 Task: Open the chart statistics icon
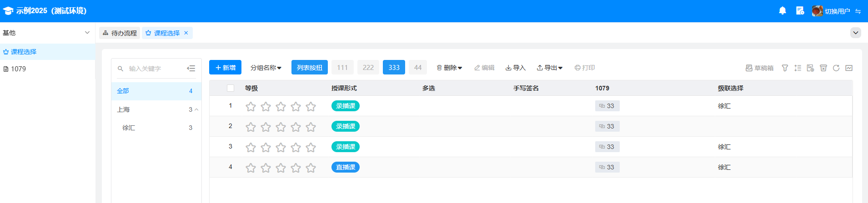[x=848, y=68]
